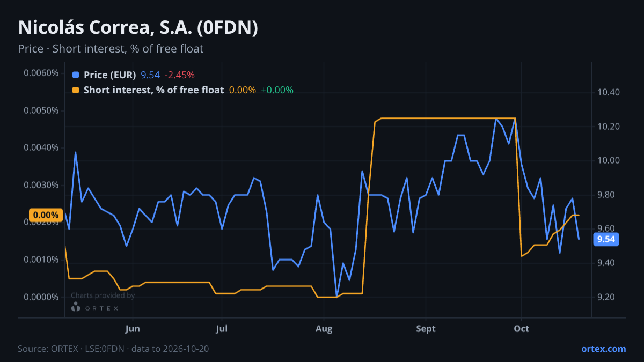Screen dimensions: 644x362
Task: Toggle Short interest, % of free float legend
Action: [x=153, y=90]
